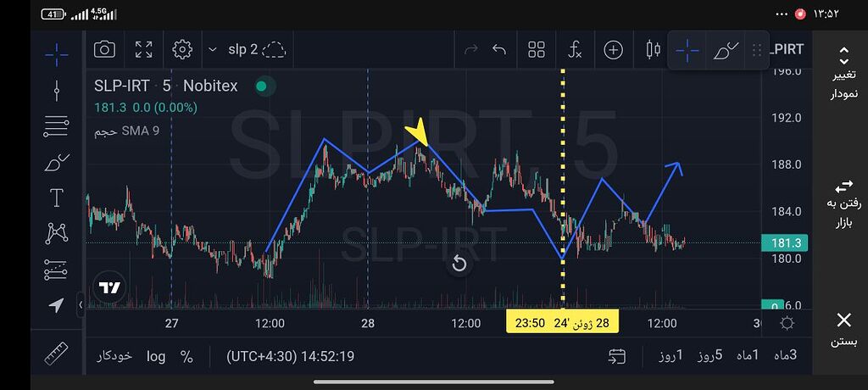Toggle auto scale (خودکار)

[113, 356]
